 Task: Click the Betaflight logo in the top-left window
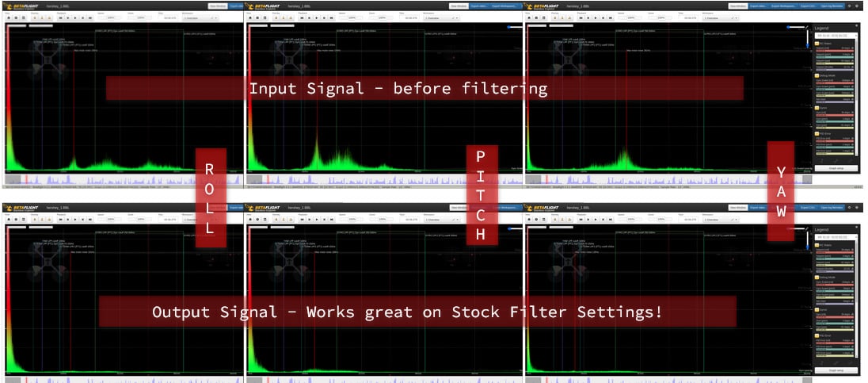(24, 6)
